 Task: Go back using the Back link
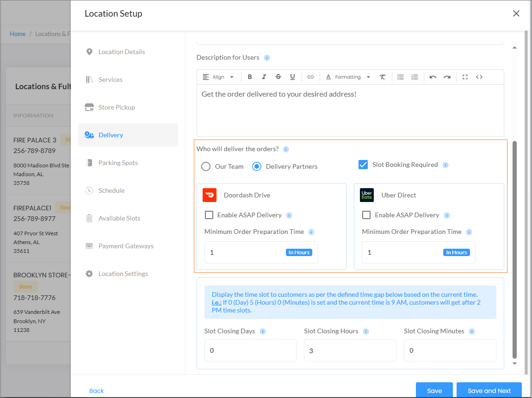(x=96, y=391)
